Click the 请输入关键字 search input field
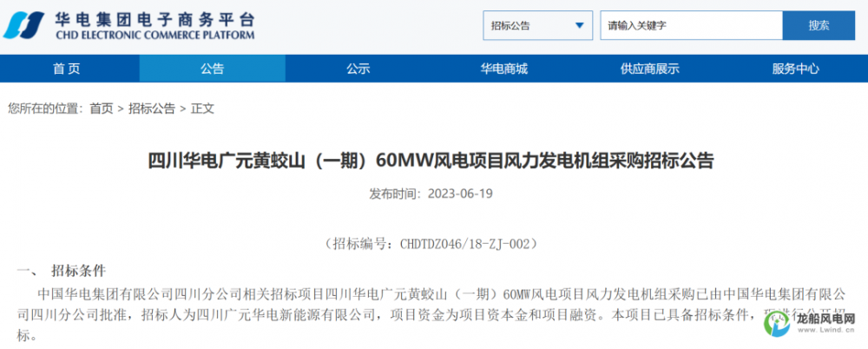This screenshot has width=868, height=349. point(692,25)
